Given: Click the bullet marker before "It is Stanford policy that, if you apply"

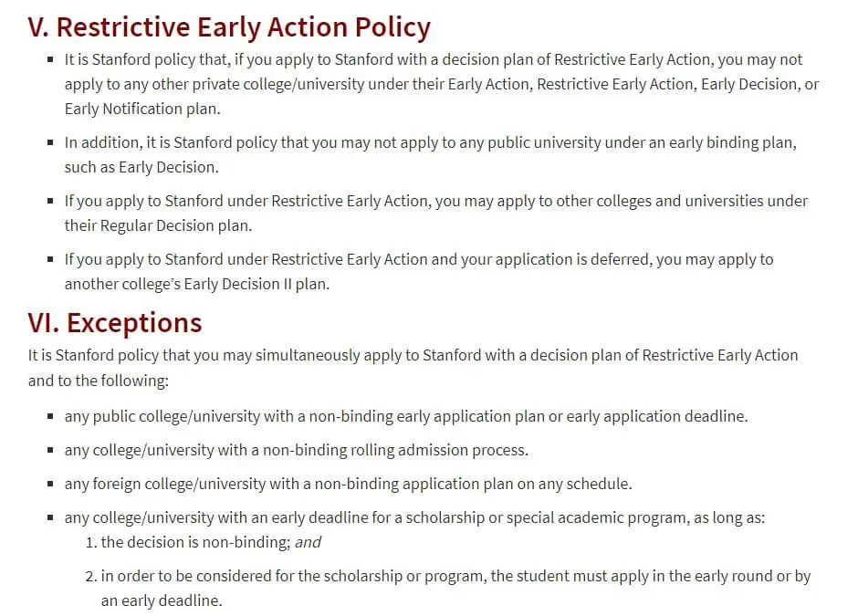Looking at the screenshot, I should point(50,59).
